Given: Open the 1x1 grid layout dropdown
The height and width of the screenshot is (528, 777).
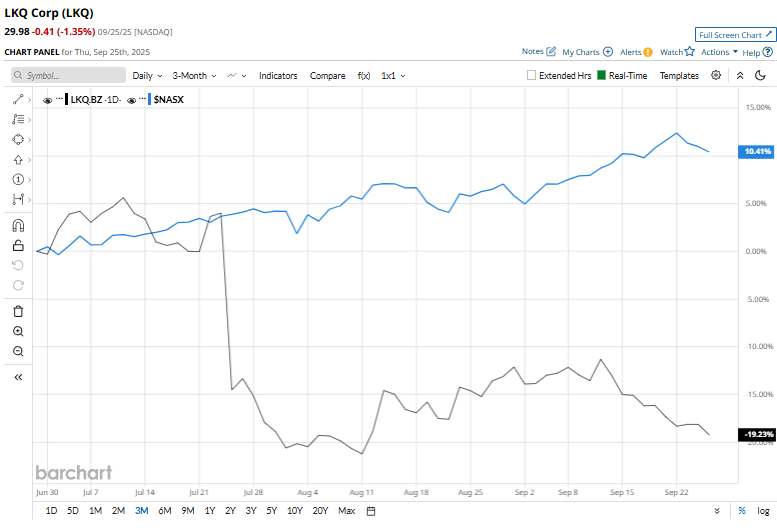Looking at the screenshot, I should click(x=393, y=76).
